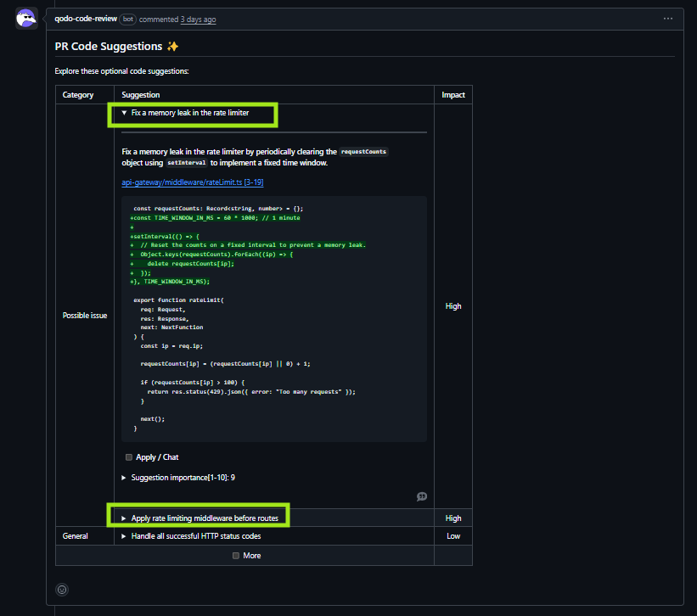Click the 'High' impact cell of the rate limiting middleware row
The image size is (697, 616).
click(453, 518)
